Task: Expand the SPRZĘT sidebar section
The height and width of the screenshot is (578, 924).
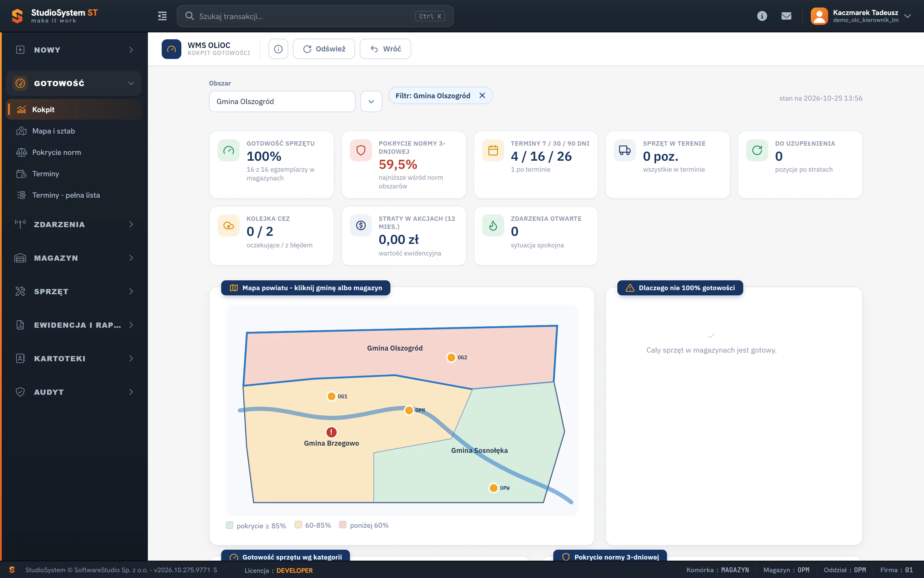Action: pos(74,291)
